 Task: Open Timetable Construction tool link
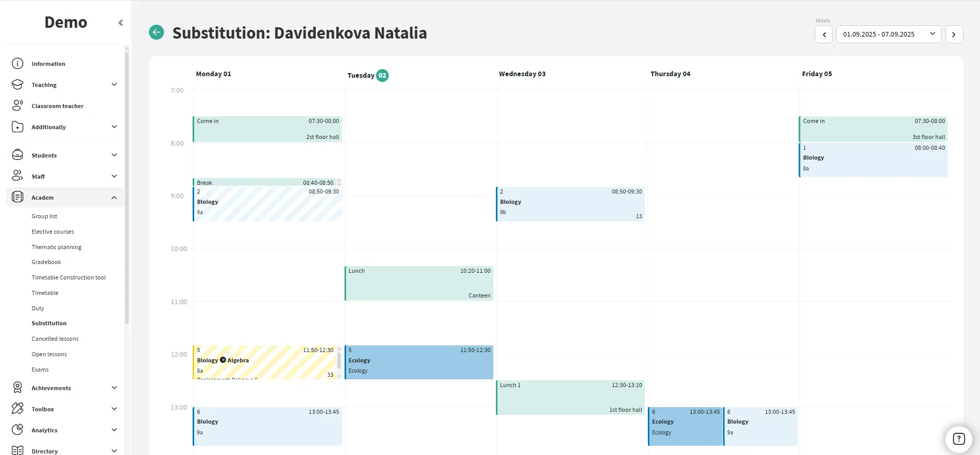click(x=68, y=277)
